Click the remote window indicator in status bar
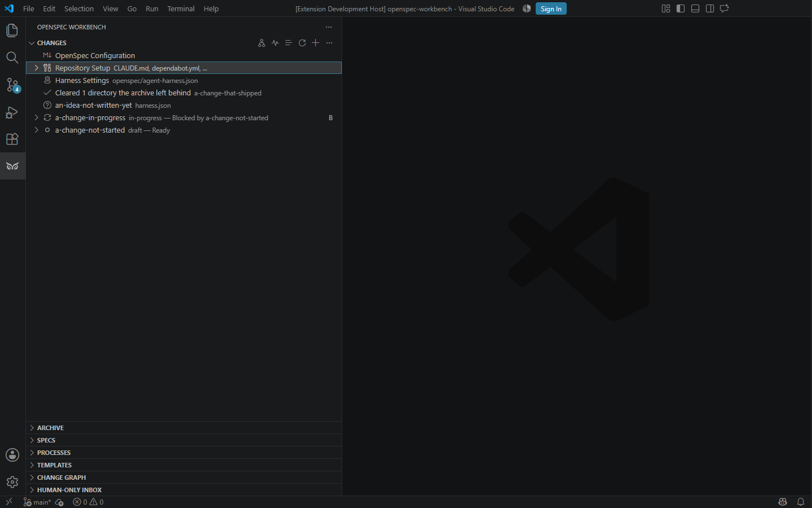812x508 pixels. pos(9,502)
